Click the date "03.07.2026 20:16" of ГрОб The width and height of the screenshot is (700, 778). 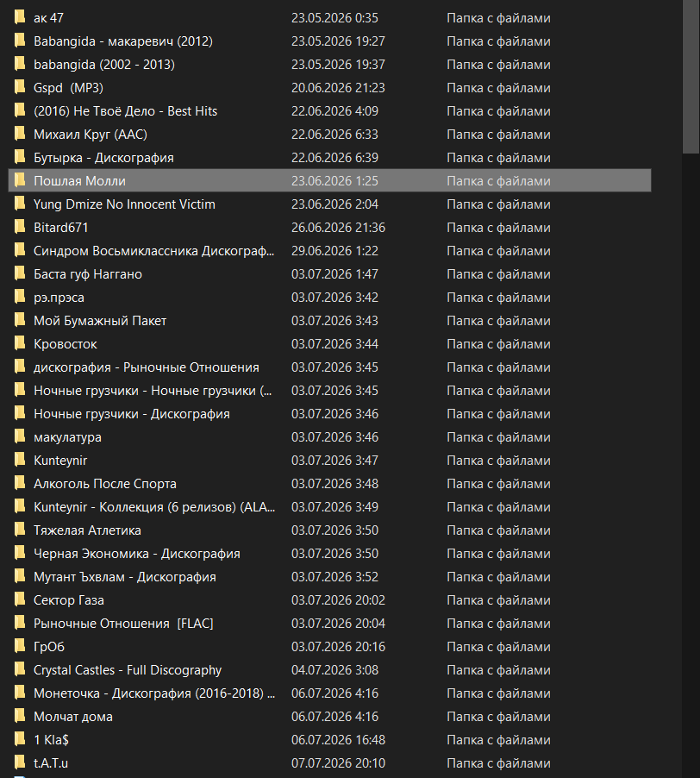[x=338, y=647]
